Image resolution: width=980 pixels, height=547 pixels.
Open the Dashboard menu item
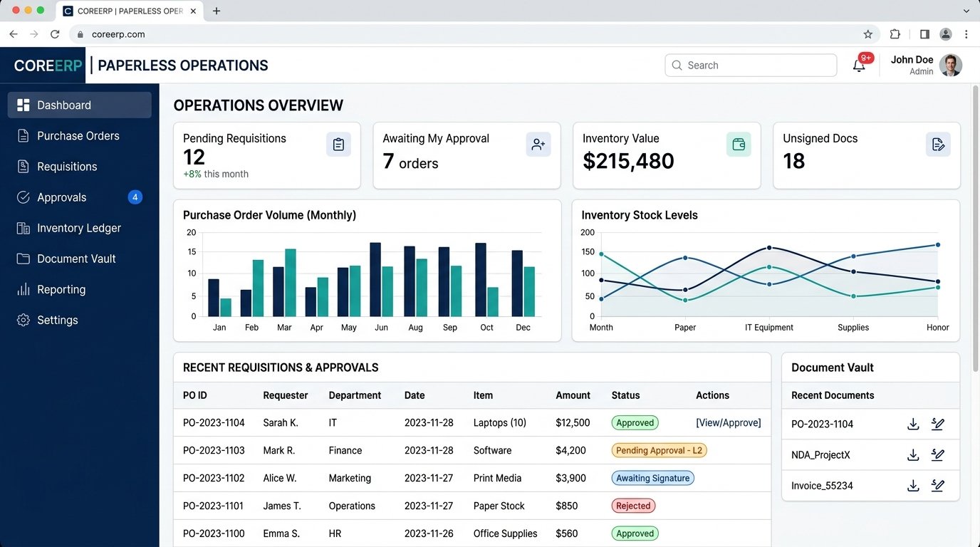[x=80, y=105]
